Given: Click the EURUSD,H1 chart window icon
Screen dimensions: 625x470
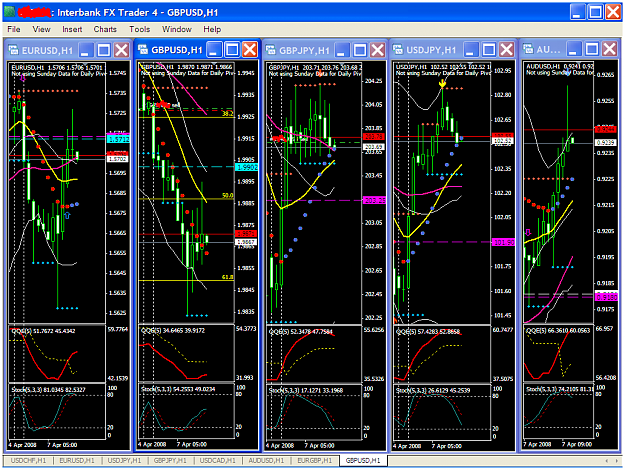Looking at the screenshot, I should [x=14, y=50].
